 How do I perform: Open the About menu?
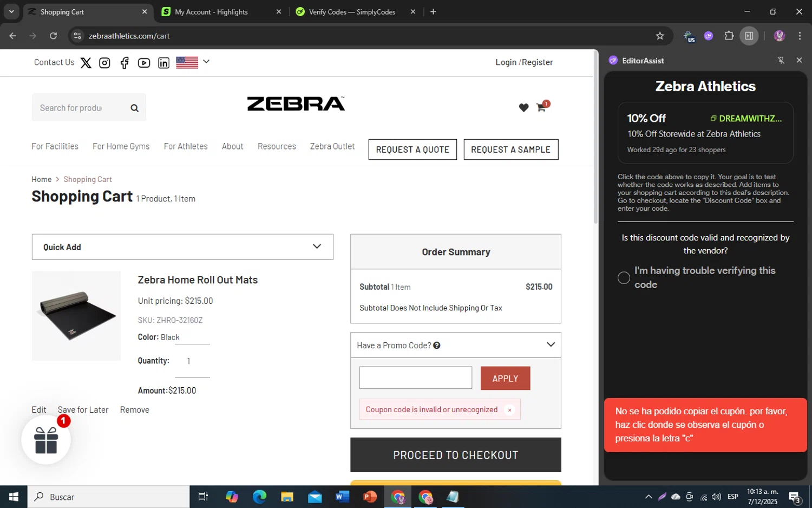pos(233,146)
